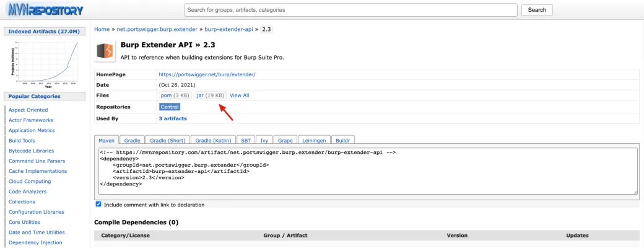Select the Grape tab
Viewport: 644px width, 248px height.
point(285,140)
